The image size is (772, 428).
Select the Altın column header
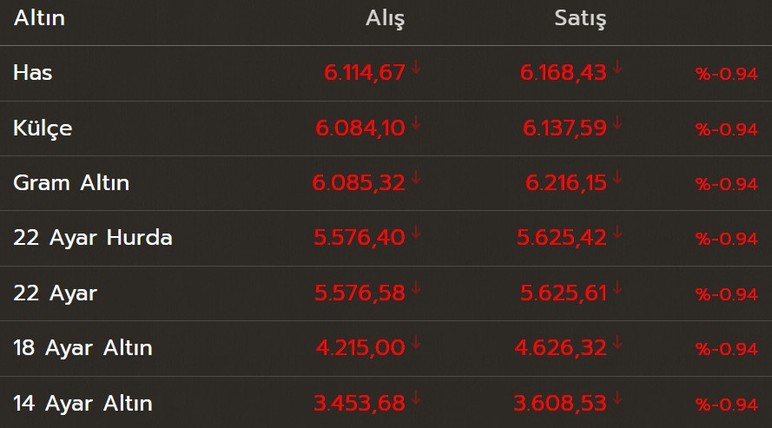[x=39, y=18]
